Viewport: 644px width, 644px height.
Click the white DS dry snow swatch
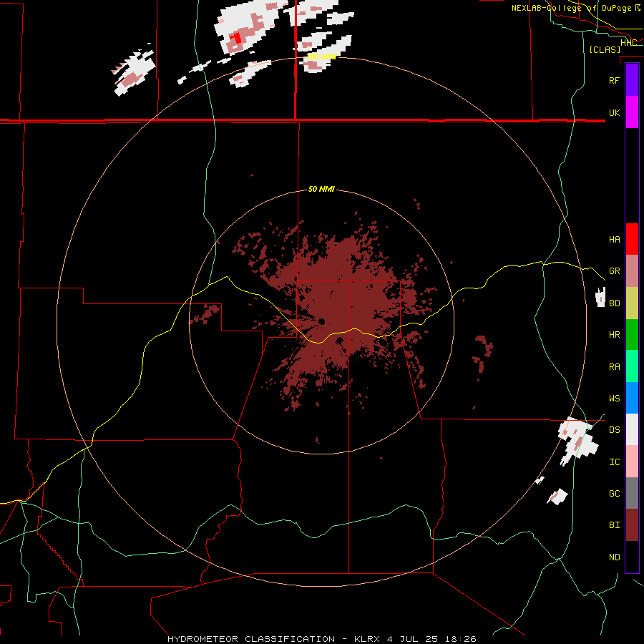coord(632,429)
